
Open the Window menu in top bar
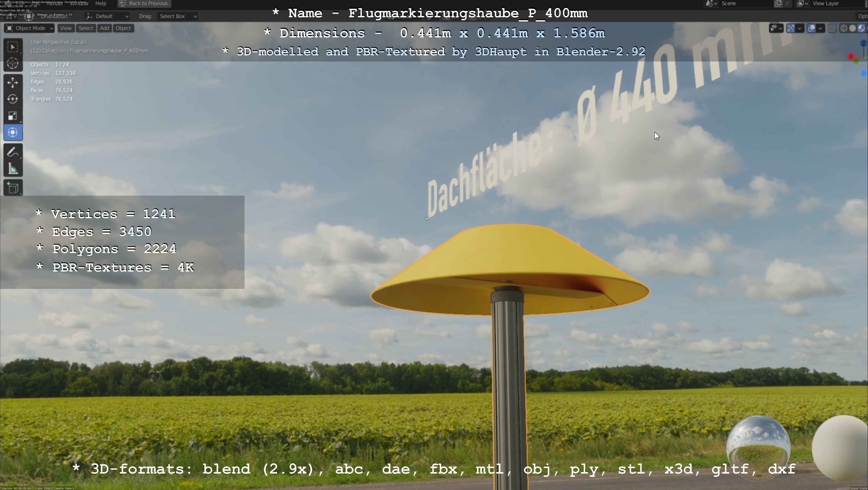tap(79, 3)
